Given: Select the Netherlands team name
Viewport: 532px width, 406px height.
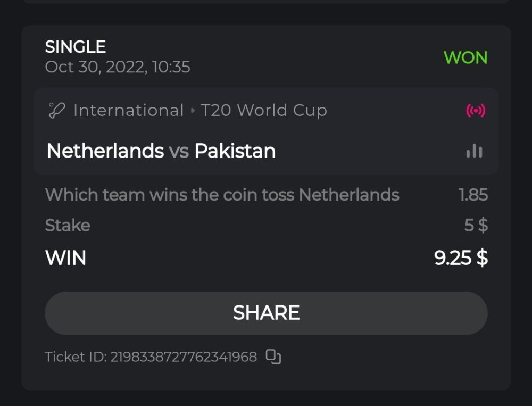Looking at the screenshot, I should point(105,151).
